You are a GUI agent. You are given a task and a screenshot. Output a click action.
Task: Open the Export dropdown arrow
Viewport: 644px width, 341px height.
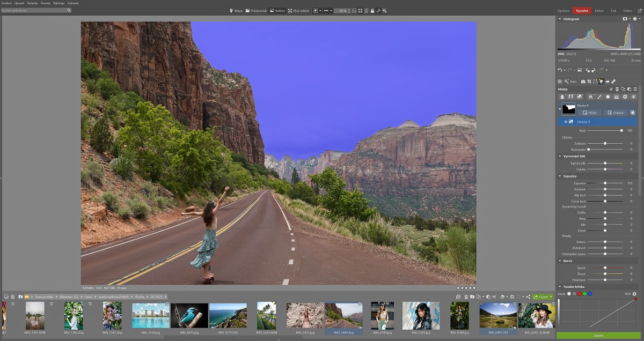click(x=551, y=296)
